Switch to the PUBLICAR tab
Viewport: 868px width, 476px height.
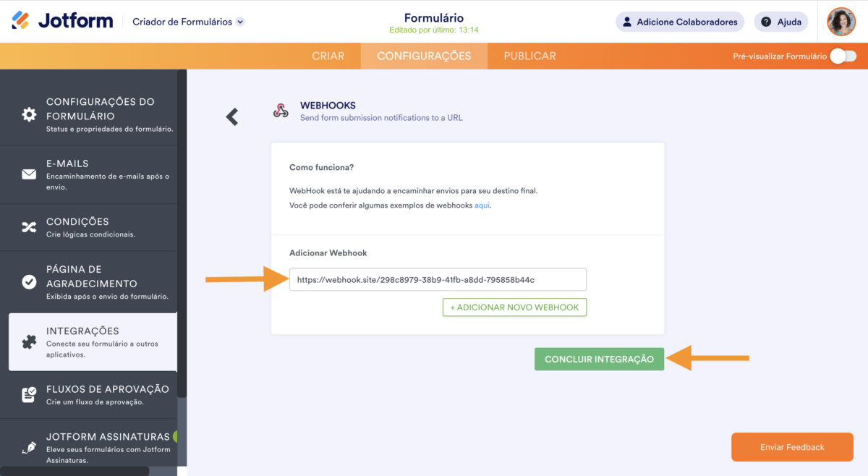(x=529, y=56)
